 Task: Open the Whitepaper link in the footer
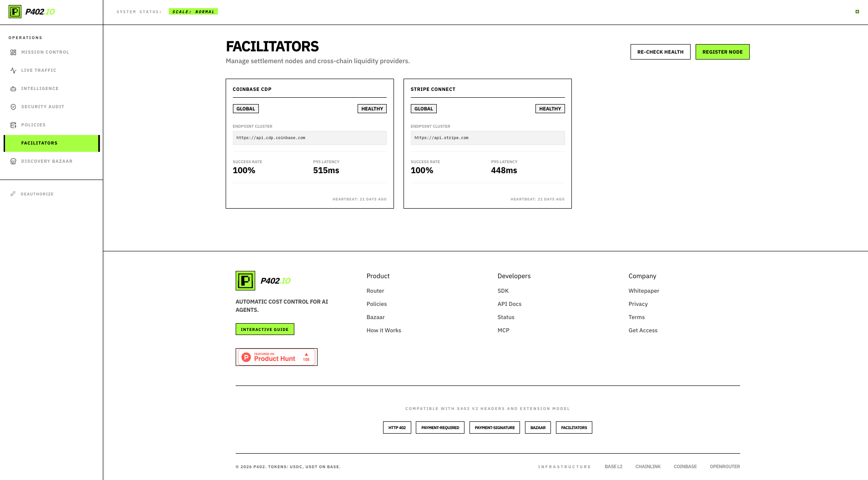coord(643,290)
